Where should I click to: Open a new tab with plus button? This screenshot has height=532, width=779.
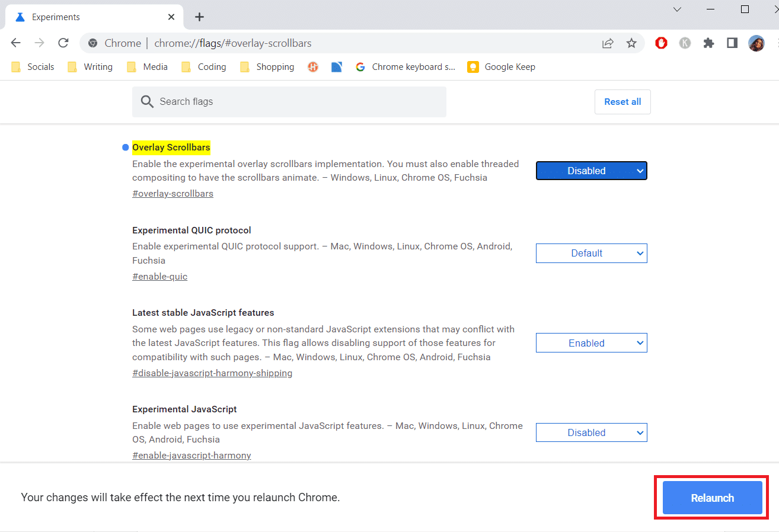click(199, 17)
